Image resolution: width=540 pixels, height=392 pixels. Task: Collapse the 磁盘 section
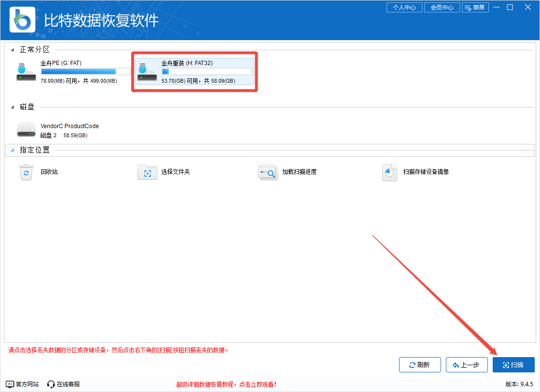tap(12, 108)
